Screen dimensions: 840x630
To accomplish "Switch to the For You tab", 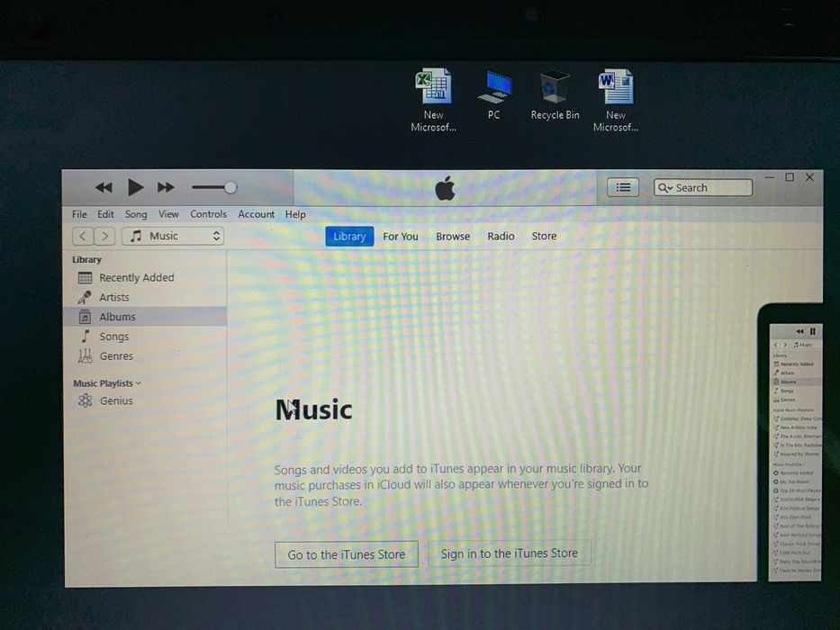I will click(400, 236).
